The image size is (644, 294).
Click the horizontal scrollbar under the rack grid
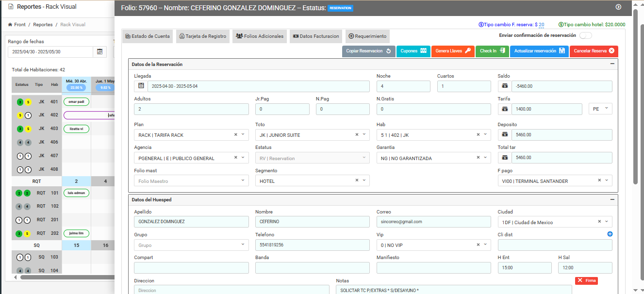click(67, 277)
